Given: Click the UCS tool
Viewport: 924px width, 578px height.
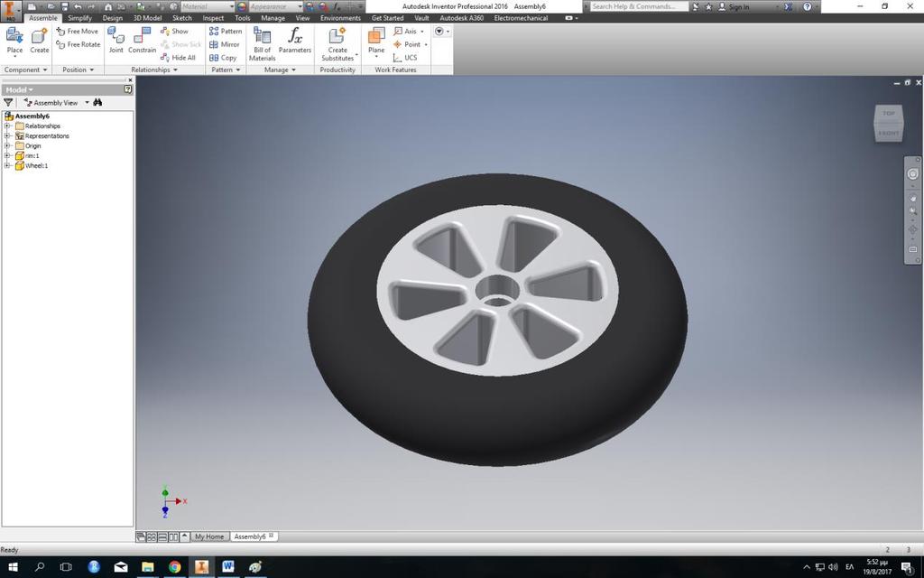Looking at the screenshot, I should click(405, 57).
